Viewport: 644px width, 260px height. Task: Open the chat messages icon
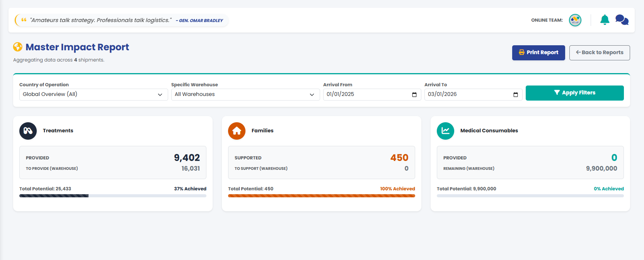(x=622, y=20)
